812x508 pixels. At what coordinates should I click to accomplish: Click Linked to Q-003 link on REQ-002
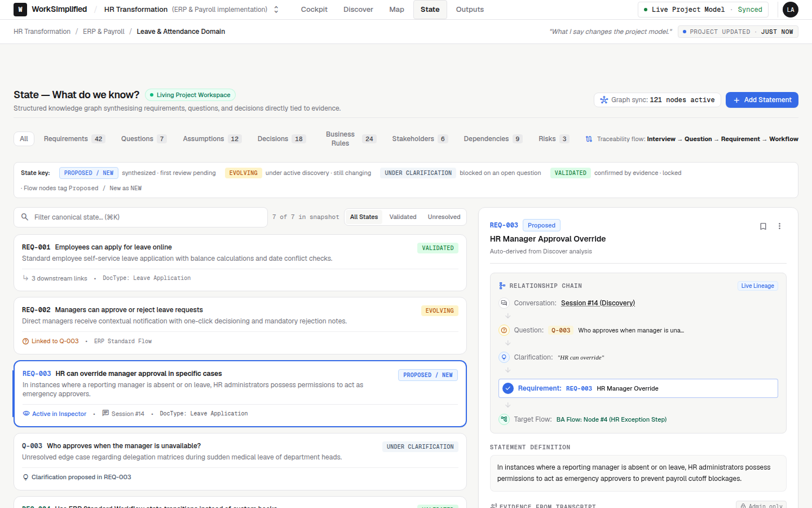tap(50, 341)
